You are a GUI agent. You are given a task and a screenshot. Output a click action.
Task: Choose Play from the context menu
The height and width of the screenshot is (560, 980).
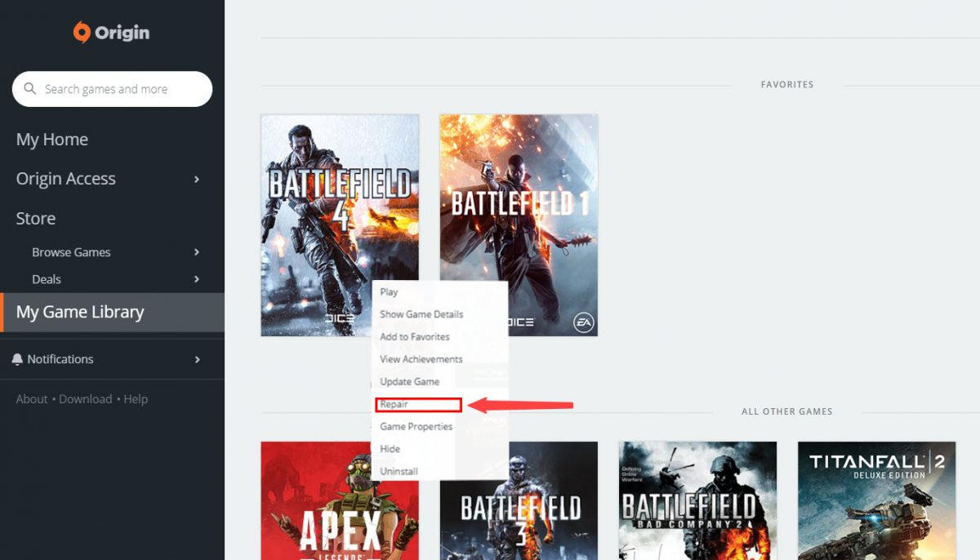(389, 291)
